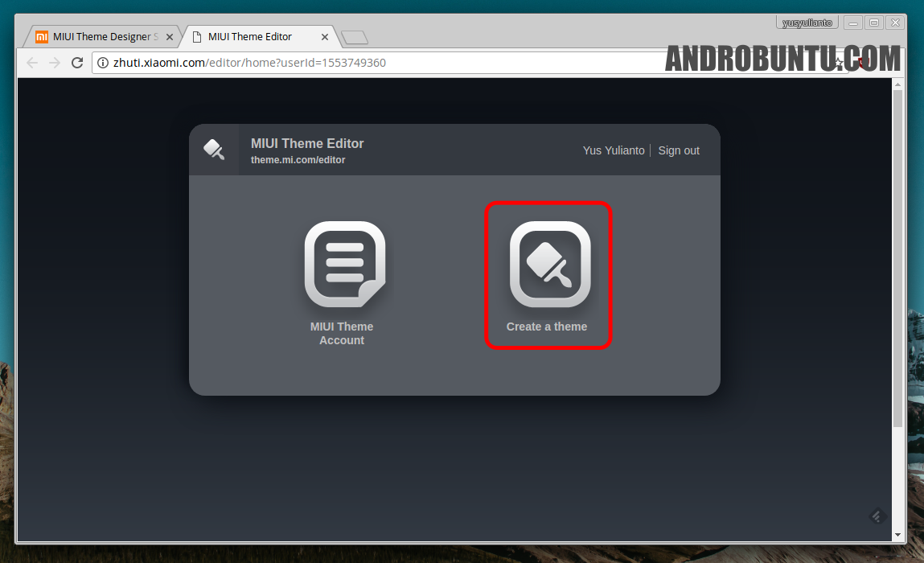Bookmark this page with the star icon
Image resolution: width=924 pixels, height=563 pixels.
pos(839,63)
